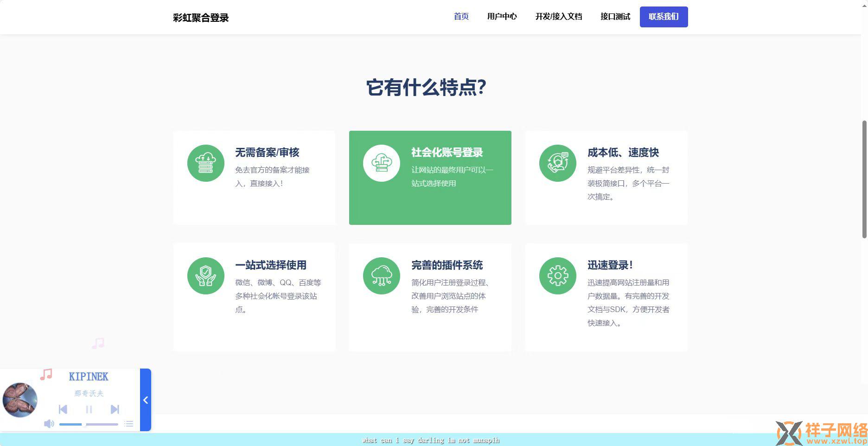Collapse the music player panel arrow

[146, 400]
